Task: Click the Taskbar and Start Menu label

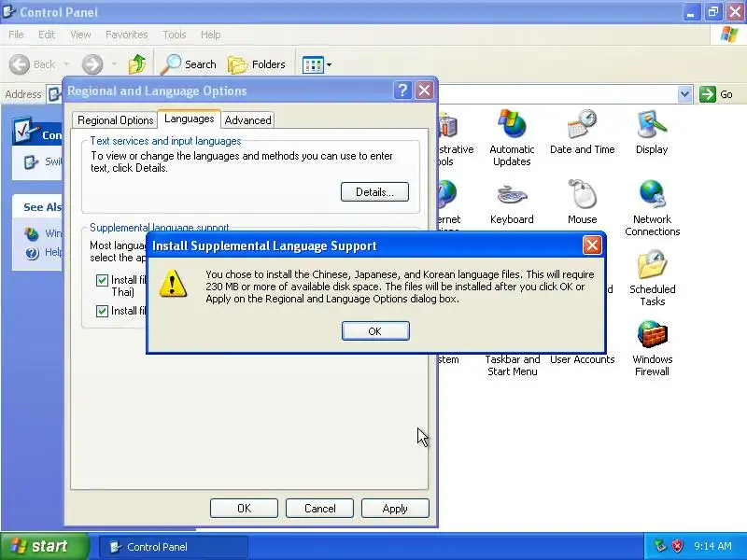Action: [512, 365]
